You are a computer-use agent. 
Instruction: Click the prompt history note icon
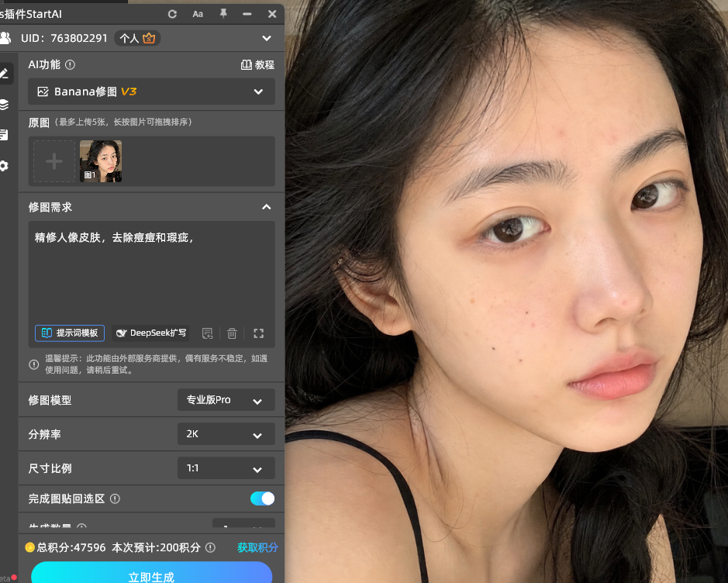pyautogui.click(x=208, y=333)
